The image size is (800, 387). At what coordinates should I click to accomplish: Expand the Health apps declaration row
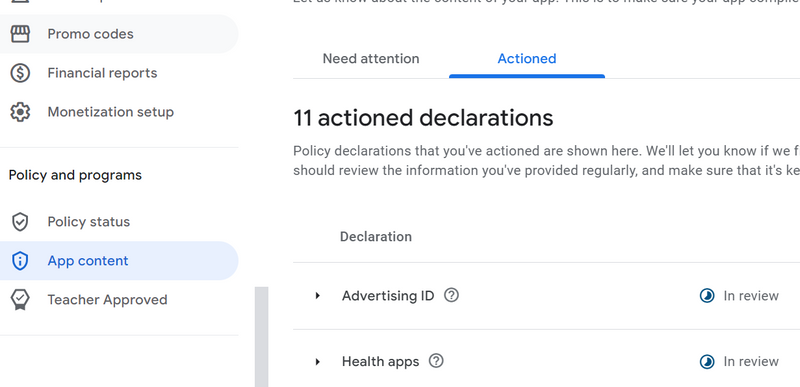click(317, 362)
